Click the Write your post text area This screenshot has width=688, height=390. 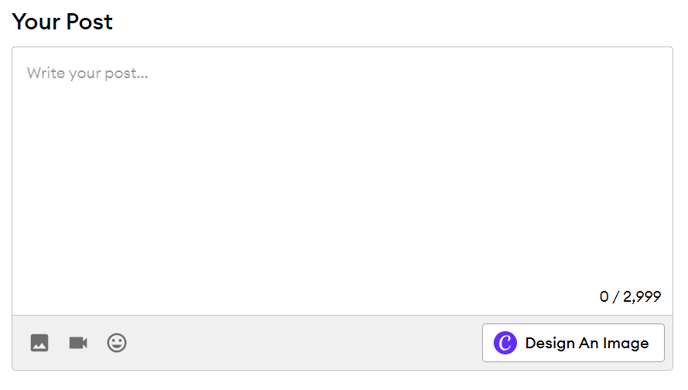[342, 181]
